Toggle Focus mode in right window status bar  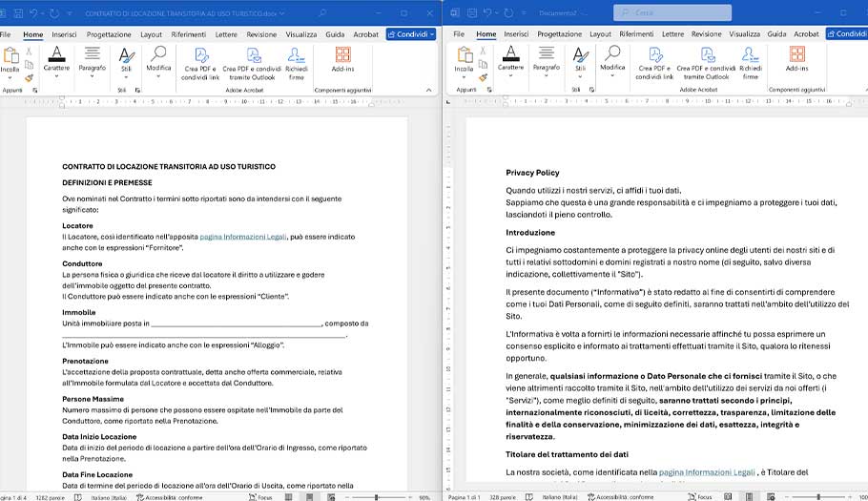tap(700, 497)
